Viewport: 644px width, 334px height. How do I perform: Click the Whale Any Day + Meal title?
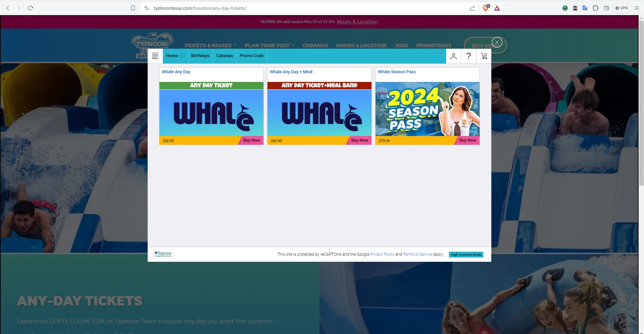(x=291, y=72)
